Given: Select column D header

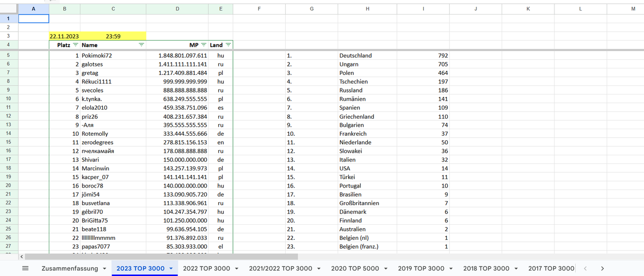Looking at the screenshot, I should coord(177,9).
